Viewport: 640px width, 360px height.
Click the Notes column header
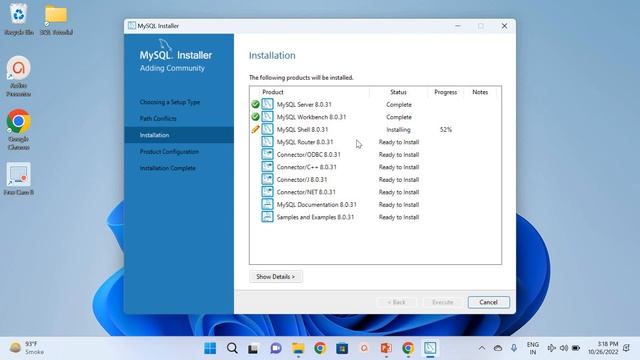coord(480,92)
